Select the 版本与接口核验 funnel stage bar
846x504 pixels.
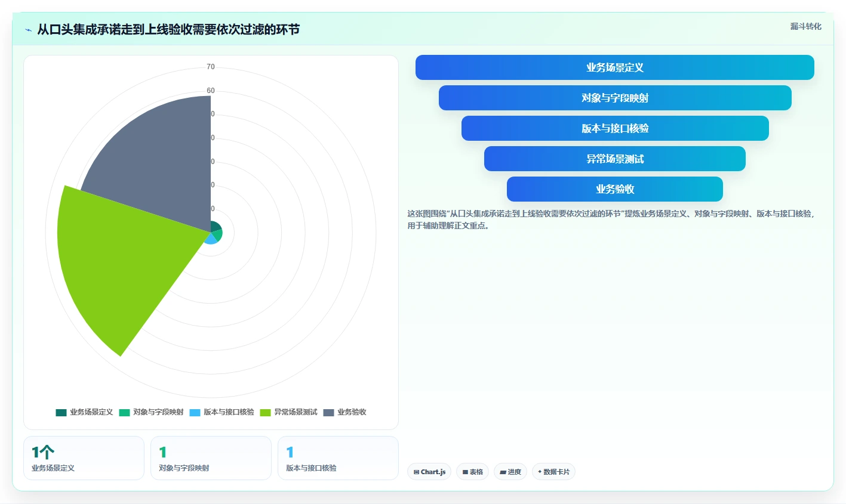pos(615,128)
